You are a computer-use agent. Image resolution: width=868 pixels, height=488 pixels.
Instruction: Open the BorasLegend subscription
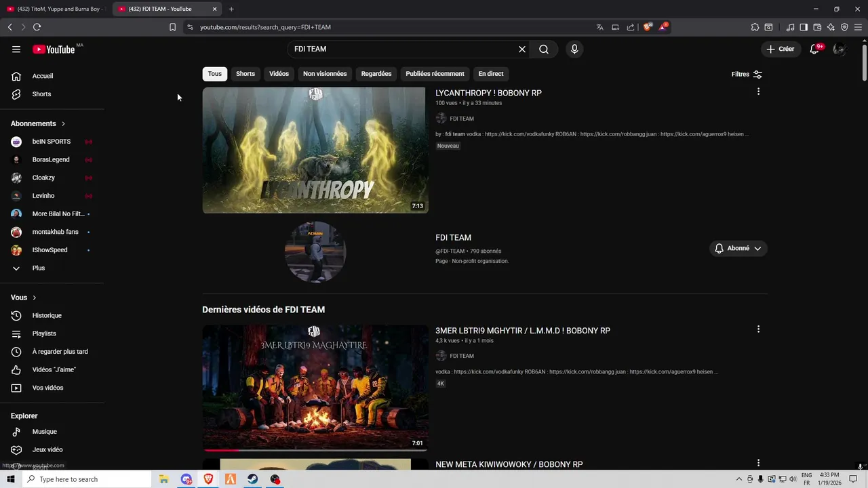(52, 160)
